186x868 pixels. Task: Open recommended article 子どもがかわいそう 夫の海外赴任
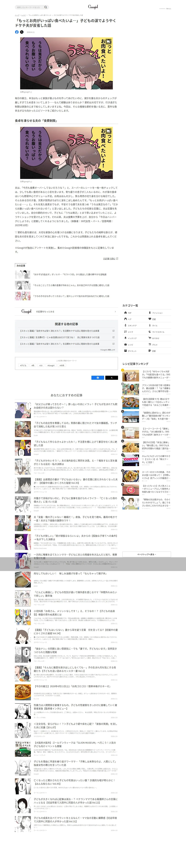click(66, 467)
